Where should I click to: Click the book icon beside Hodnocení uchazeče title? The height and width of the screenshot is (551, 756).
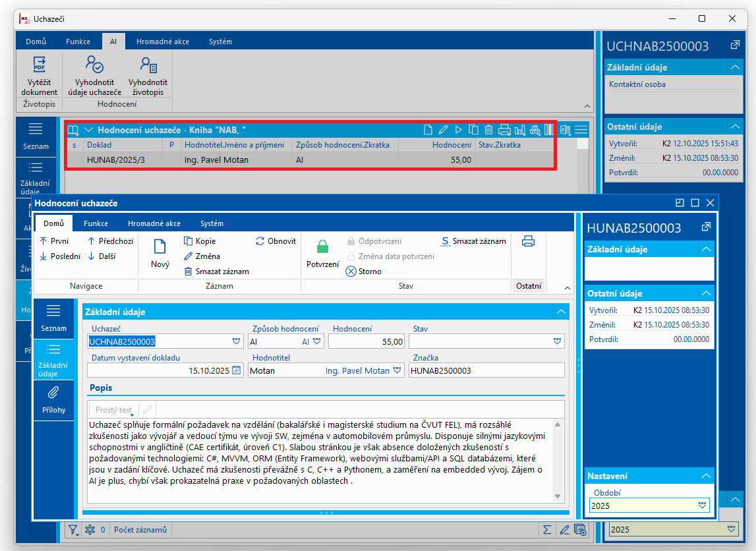point(73,130)
